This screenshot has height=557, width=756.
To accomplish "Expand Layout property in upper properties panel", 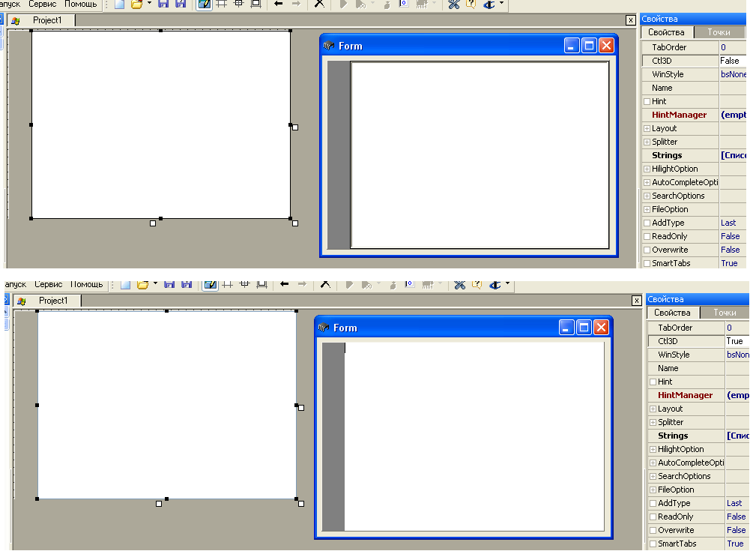I will 647,128.
